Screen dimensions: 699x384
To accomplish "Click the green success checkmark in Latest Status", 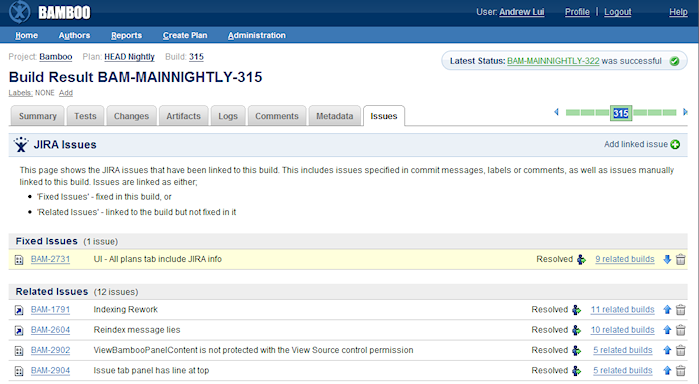I will pyautogui.click(x=674, y=61).
